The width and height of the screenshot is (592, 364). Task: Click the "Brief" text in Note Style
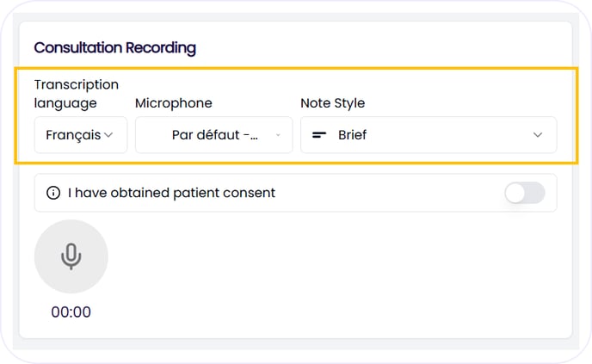353,135
